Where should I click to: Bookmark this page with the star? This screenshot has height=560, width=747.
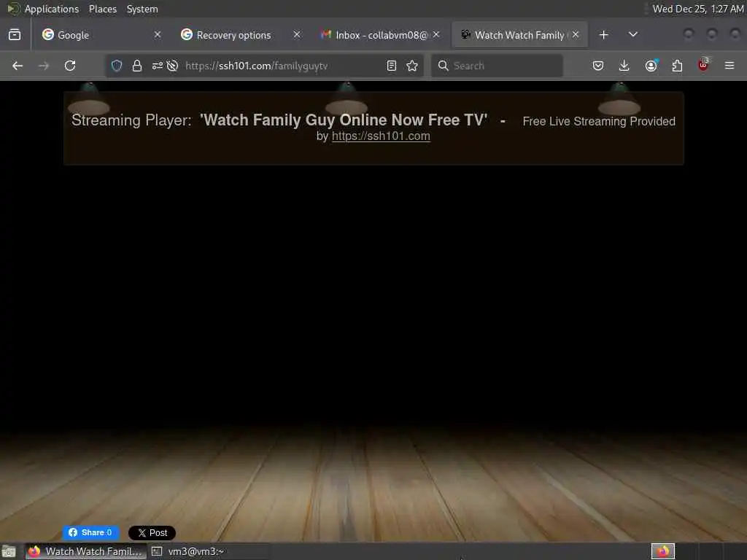coord(412,66)
